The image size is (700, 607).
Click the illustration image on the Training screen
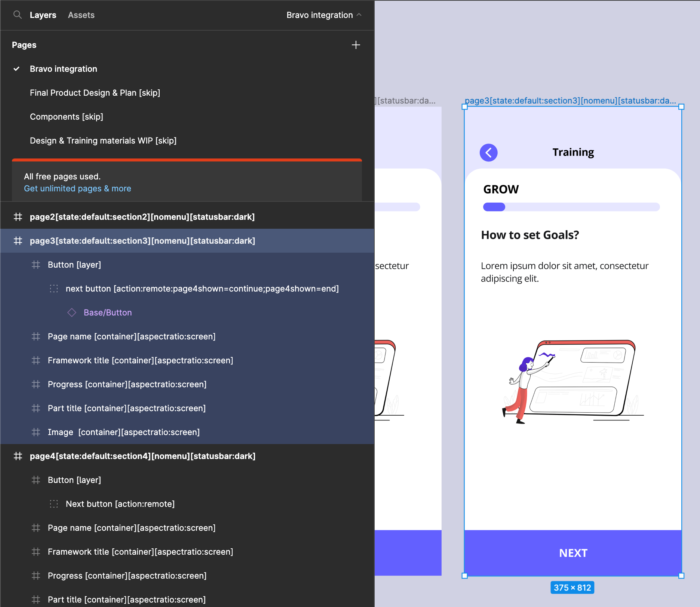572,381
